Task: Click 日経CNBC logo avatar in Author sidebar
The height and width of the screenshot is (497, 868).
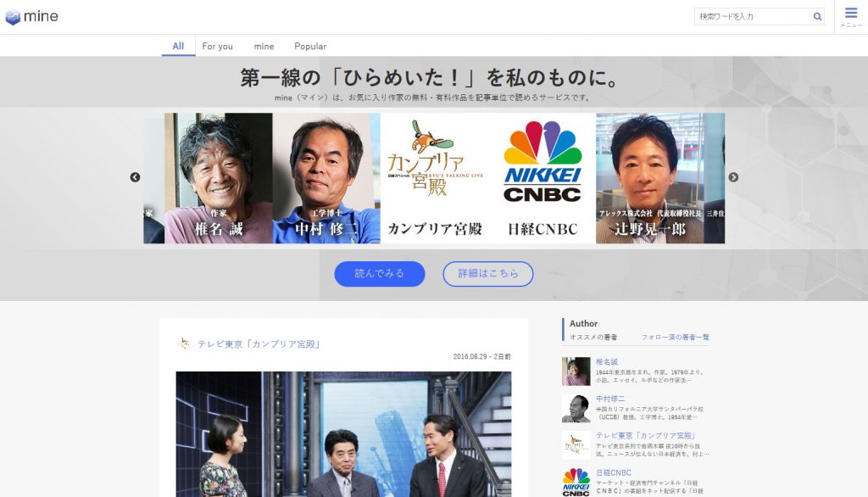Action: (576, 482)
